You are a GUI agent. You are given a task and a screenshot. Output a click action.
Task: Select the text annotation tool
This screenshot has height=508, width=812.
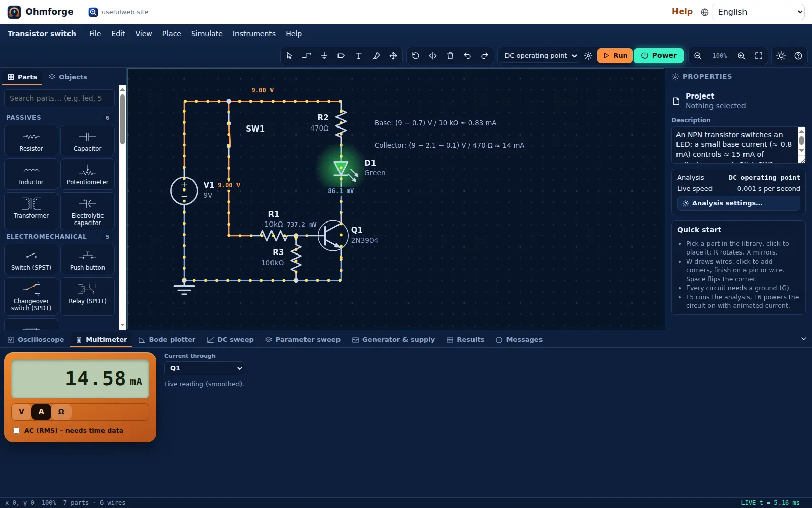pyautogui.click(x=358, y=56)
